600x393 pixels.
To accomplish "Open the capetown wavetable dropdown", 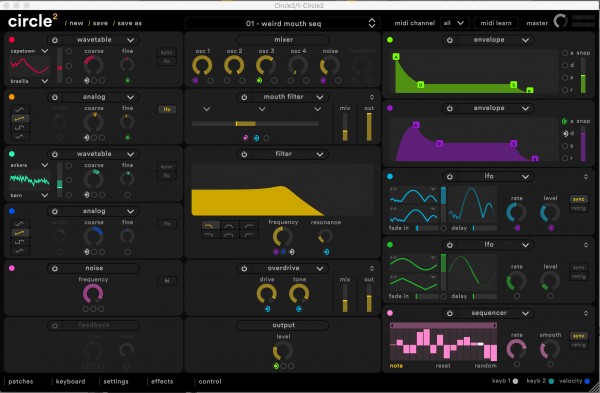I will [x=29, y=51].
